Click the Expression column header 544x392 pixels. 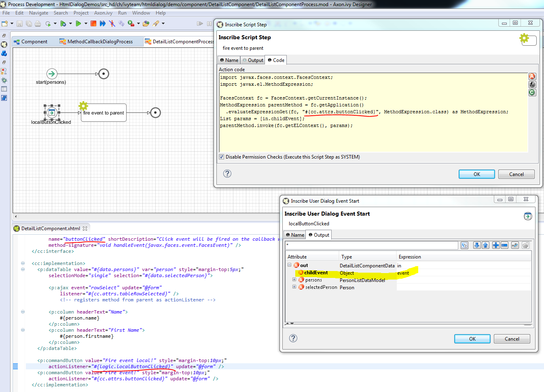pyautogui.click(x=464, y=257)
